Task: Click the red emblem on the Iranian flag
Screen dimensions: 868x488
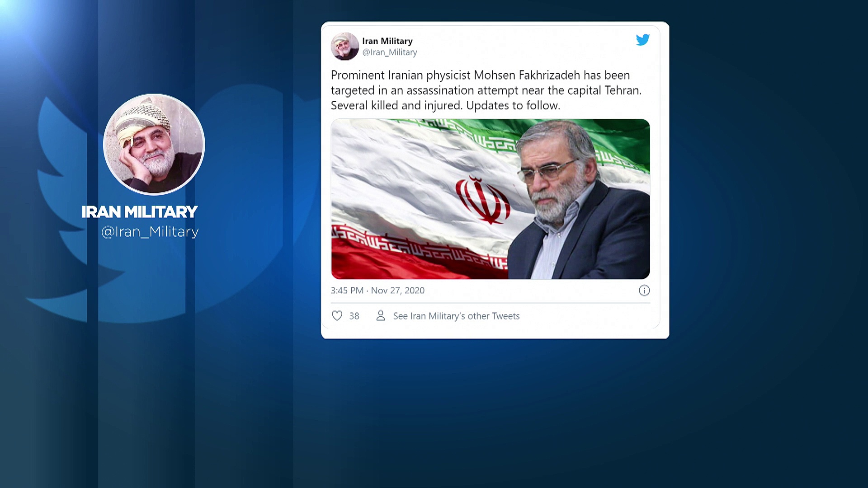Action: (482, 200)
